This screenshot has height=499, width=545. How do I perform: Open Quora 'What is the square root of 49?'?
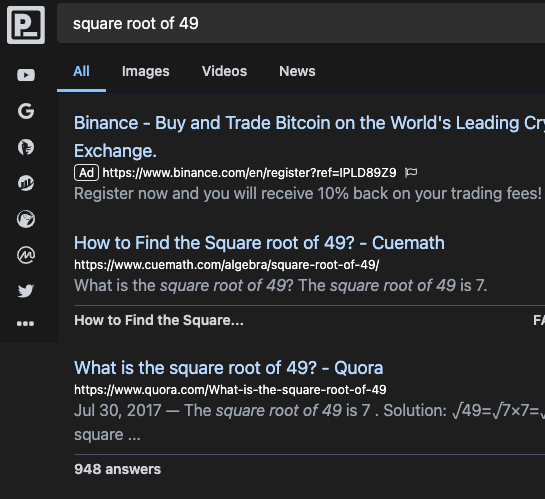[229, 368]
